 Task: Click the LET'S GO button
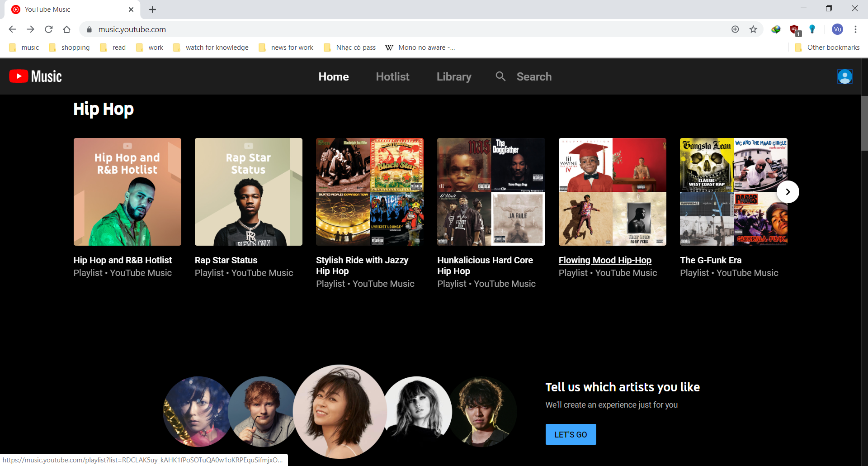coord(571,434)
